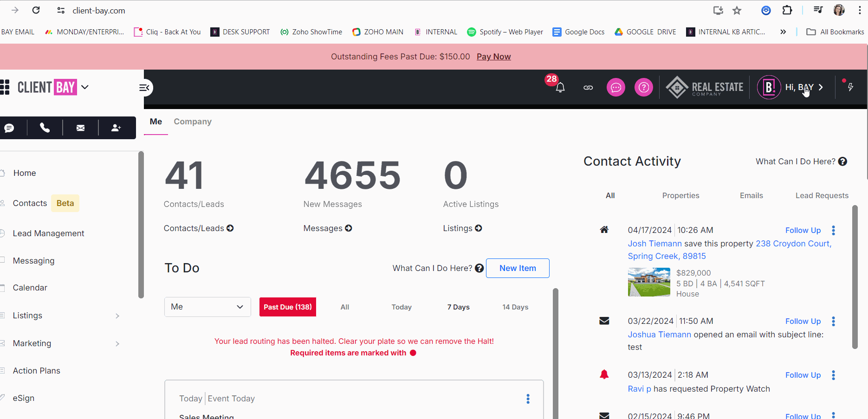Expand the Client Bay logo dropdown

[x=85, y=87]
